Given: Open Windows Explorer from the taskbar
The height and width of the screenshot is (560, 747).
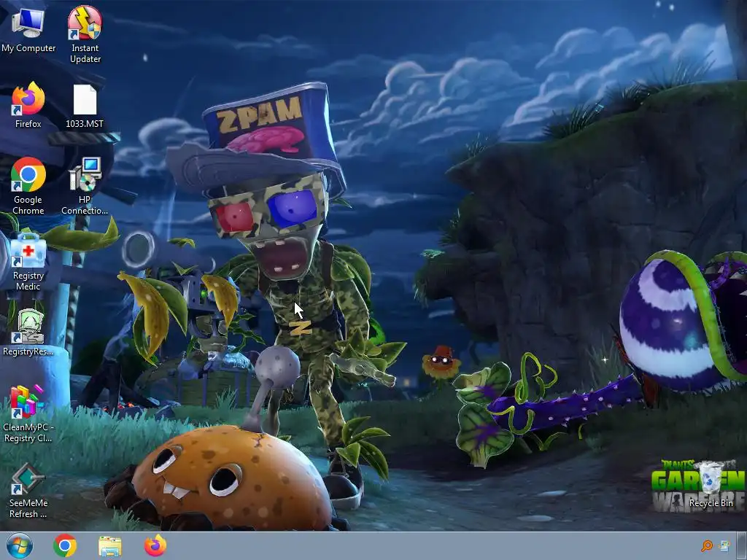Looking at the screenshot, I should point(110,545).
